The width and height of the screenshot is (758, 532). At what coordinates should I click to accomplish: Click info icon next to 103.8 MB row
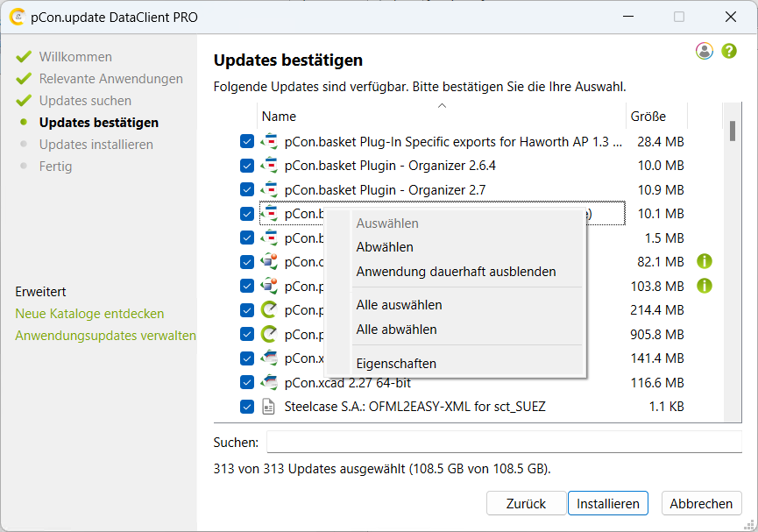(x=705, y=286)
